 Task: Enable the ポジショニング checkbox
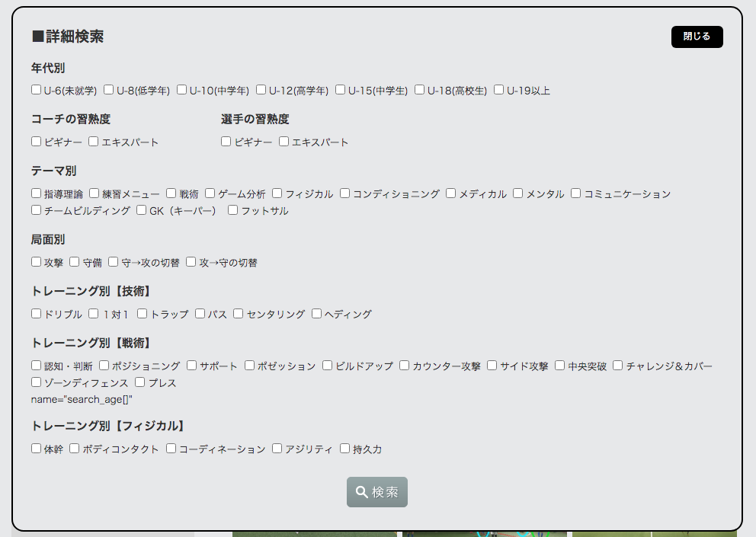[104, 366]
